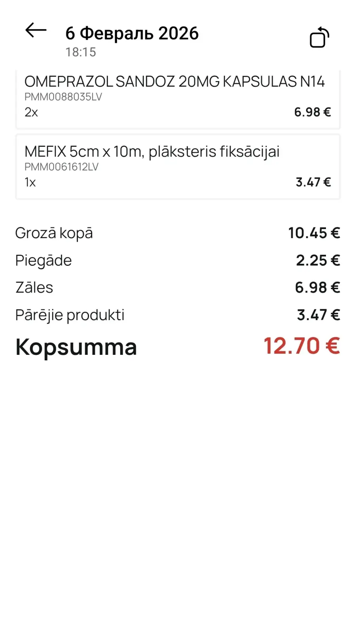Tap the 'Piegāde' delivery row
356x644 pixels.
coord(44,261)
